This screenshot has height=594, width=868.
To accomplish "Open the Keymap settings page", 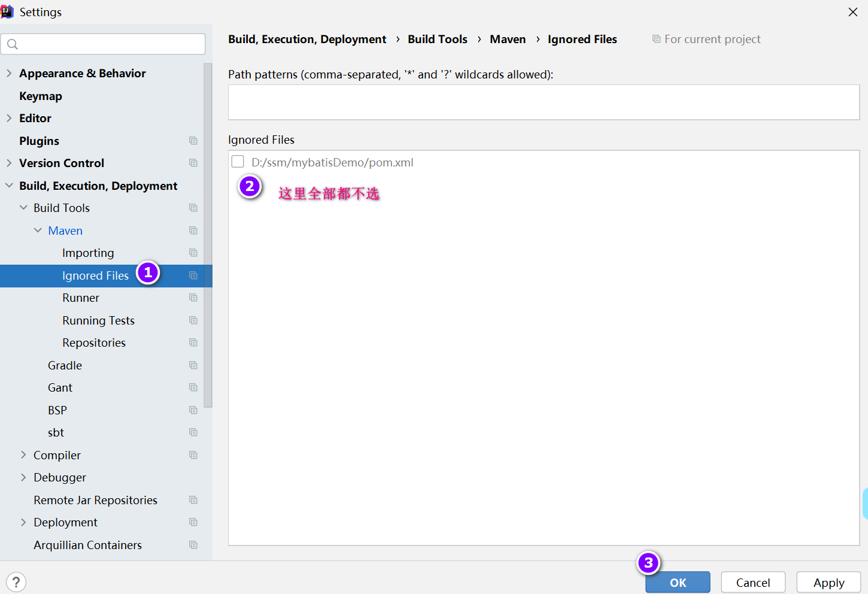I will point(41,96).
